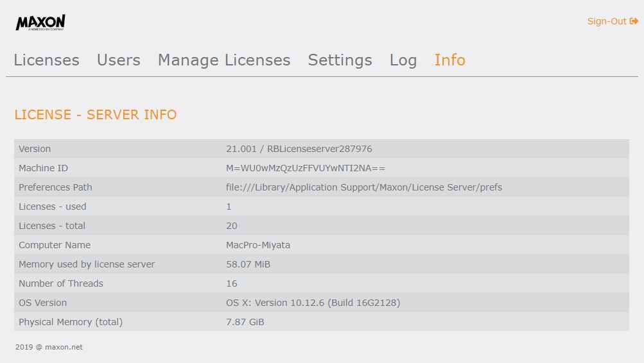Click the Maxon logo
Screen dimensions: 644x363
pyautogui.click(x=40, y=22)
